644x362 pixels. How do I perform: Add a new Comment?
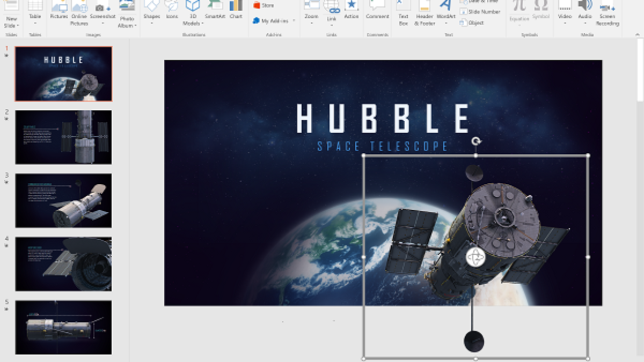377,11
